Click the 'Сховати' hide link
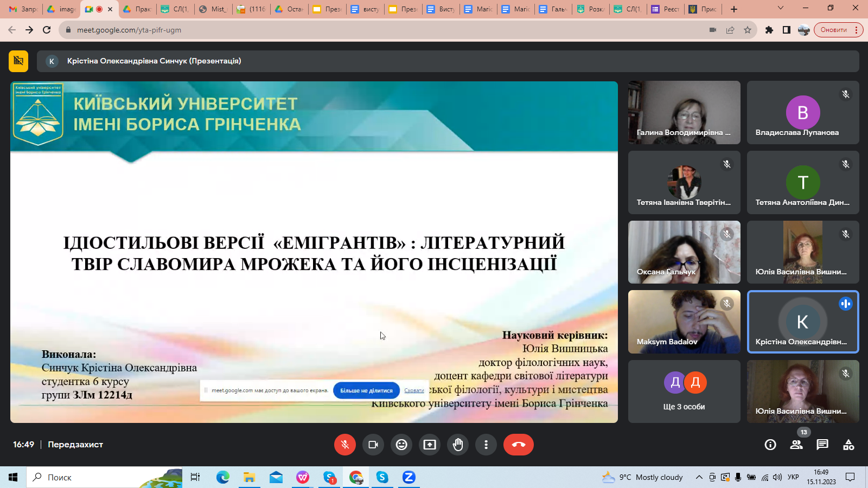This screenshot has width=868, height=488. point(414,390)
